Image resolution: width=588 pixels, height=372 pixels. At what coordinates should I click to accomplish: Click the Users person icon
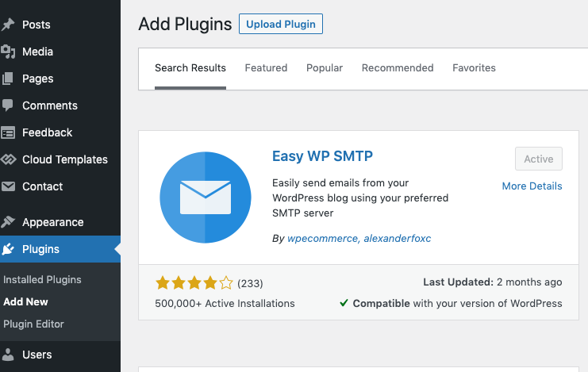[x=7, y=355]
